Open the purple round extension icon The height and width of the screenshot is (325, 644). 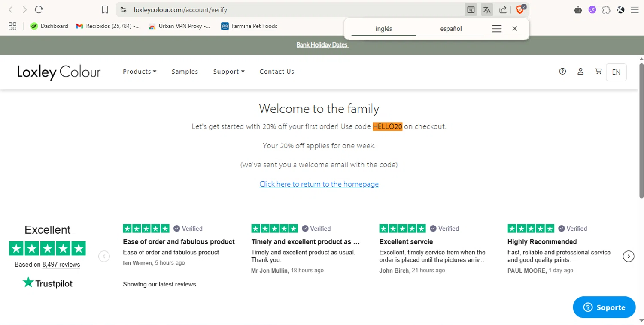coord(592,9)
